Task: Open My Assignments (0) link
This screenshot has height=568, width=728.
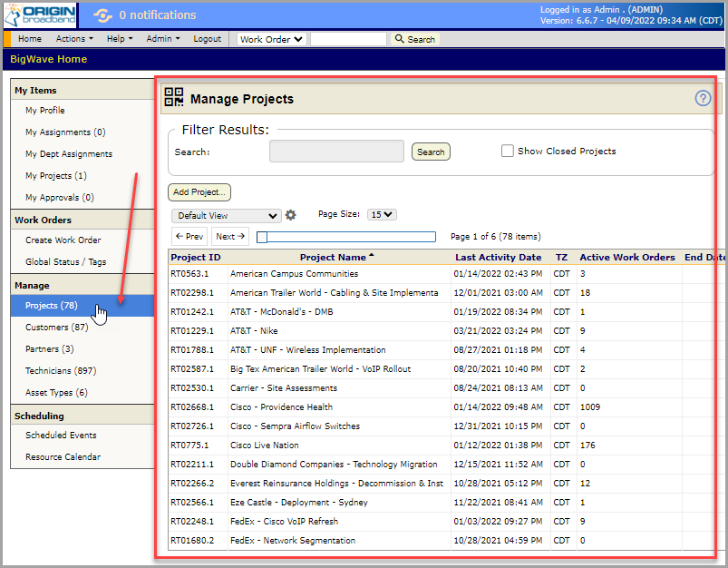Action: click(65, 132)
